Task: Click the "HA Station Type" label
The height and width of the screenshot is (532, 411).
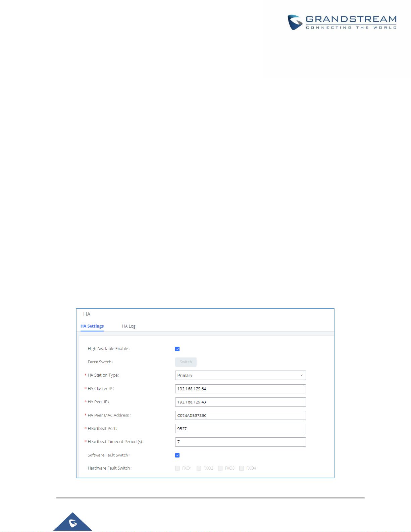Action: [103, 375]
